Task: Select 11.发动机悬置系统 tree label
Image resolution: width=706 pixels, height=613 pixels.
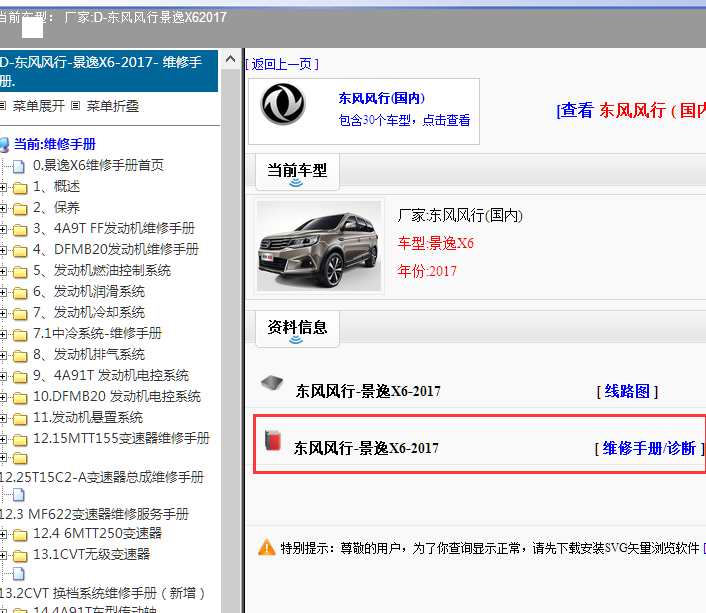Action: (x=88, y=418)
